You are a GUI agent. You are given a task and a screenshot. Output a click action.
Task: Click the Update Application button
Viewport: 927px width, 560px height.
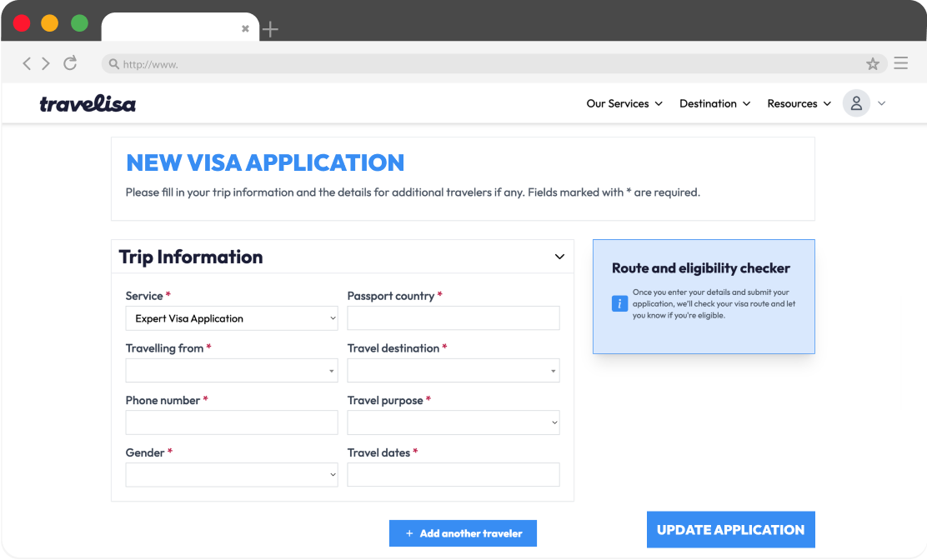pyautogui.click(x=730, y=530)
